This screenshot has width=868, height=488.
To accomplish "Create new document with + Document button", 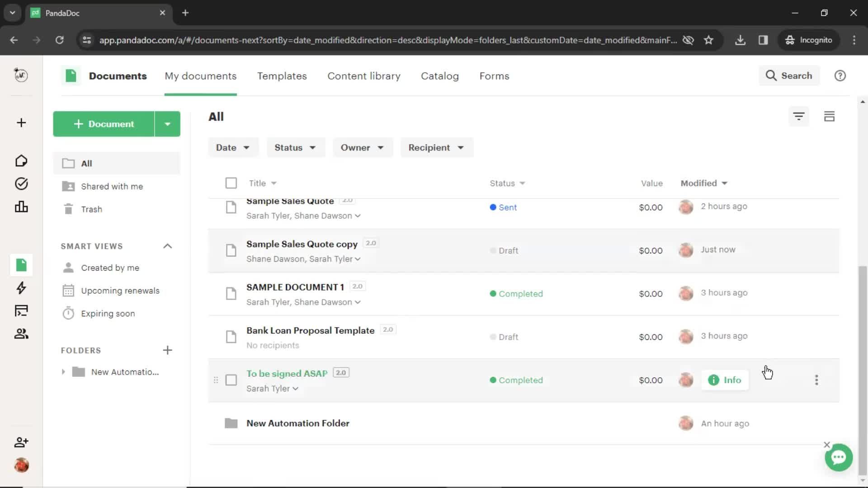I will pos(104,124).
